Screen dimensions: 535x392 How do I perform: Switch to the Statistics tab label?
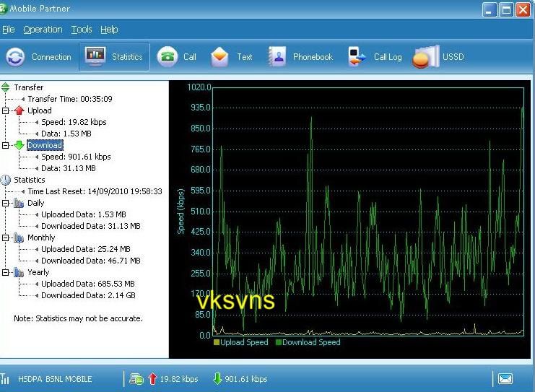click(127, 56)
